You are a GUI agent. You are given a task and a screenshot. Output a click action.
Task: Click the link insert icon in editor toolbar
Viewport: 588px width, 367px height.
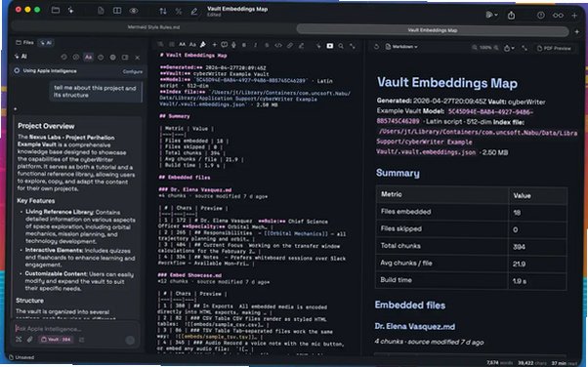289,45
